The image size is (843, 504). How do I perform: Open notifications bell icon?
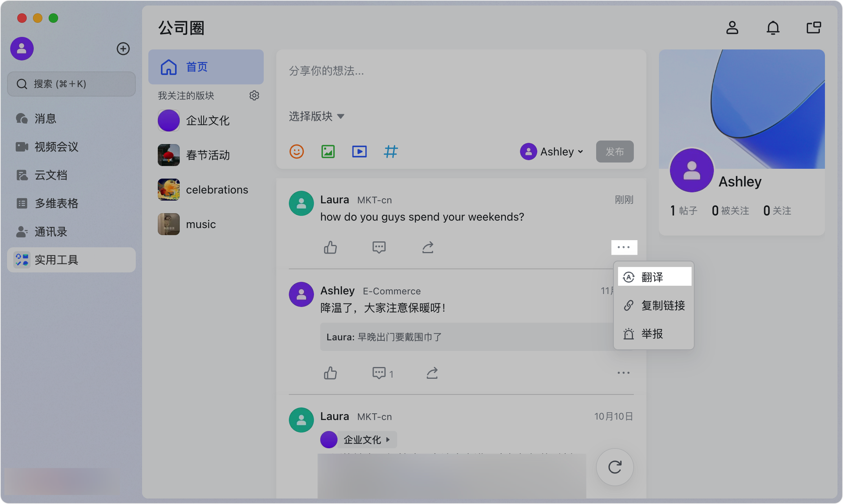coord(773,28)
